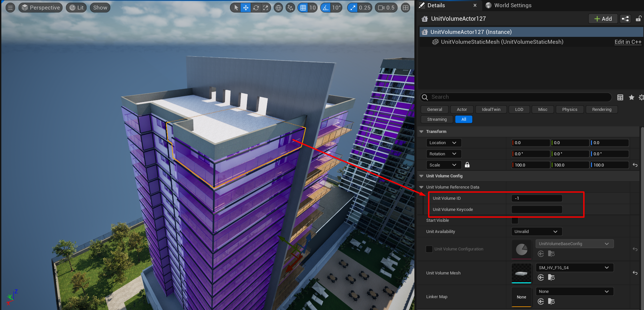Reset Unit Volume Mesh to default
The width and height of the screenshot is (644, 310).
click(635, 273)
